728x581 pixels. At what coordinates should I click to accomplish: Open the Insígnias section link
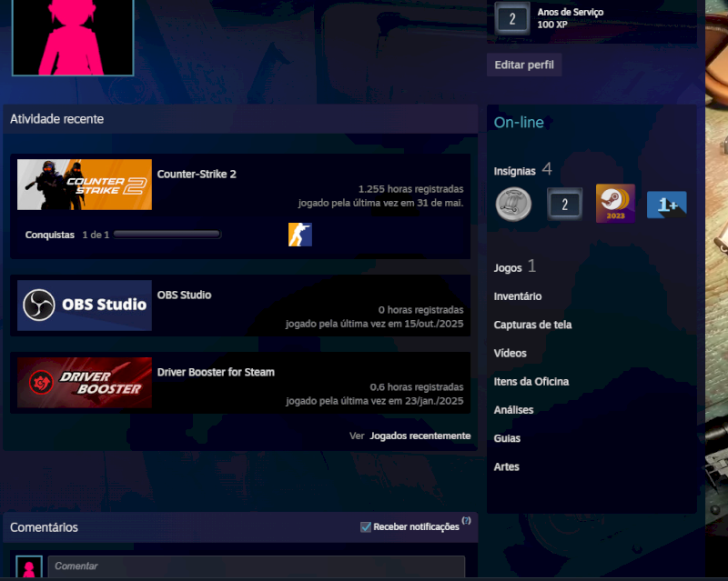point(514,171)
